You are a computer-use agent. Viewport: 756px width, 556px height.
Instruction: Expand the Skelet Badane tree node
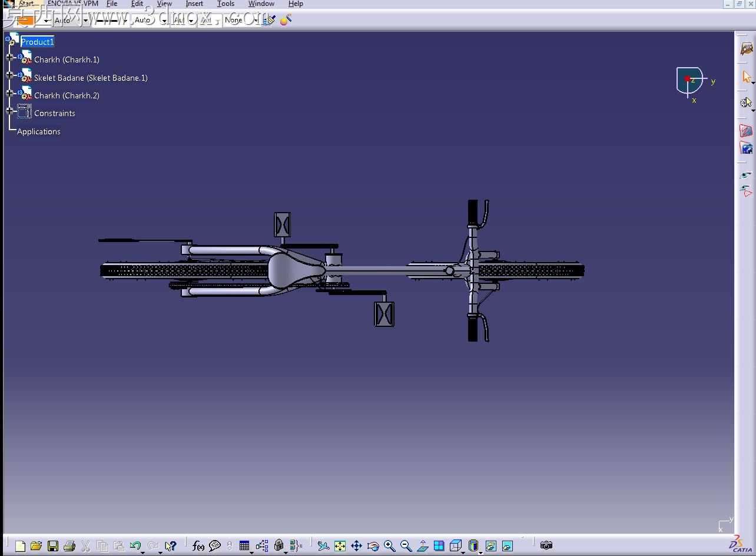point(9,75)
